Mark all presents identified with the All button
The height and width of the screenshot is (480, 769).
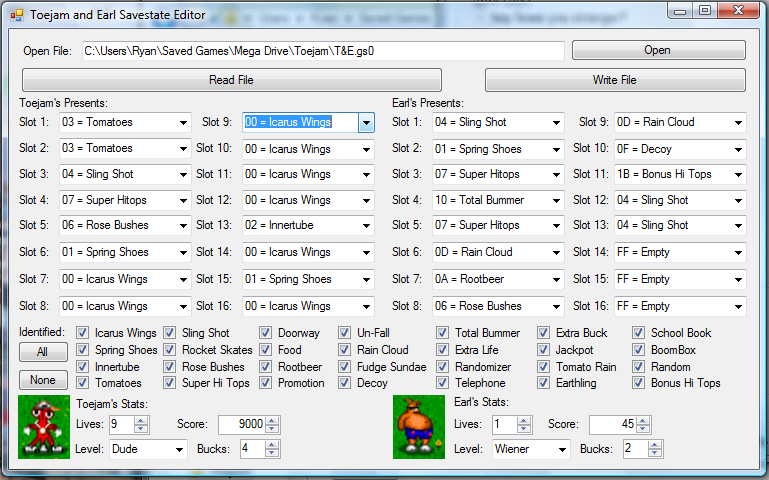tap(43, 352)
